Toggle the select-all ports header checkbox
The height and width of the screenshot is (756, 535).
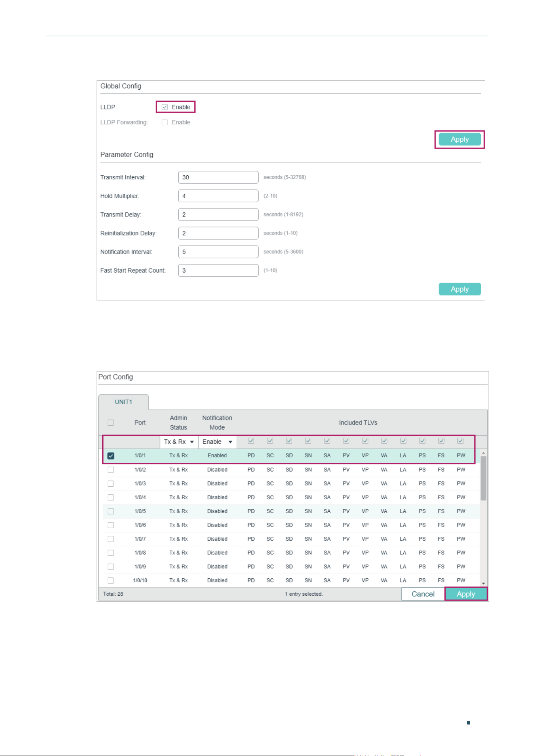[111, 422]
